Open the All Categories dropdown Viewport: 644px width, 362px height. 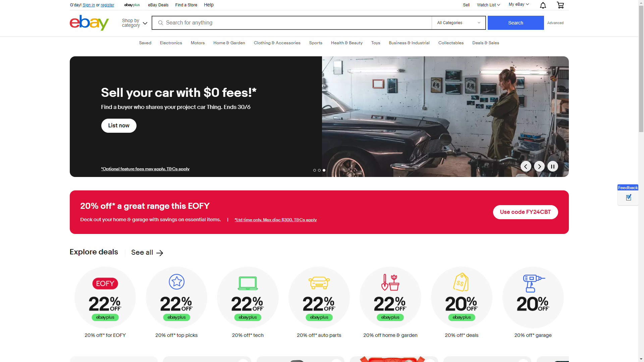(x=459, y=23)
